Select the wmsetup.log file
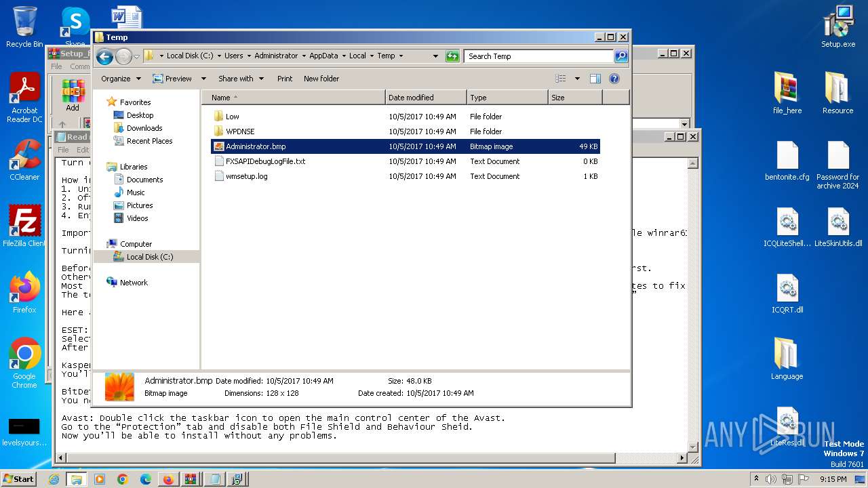868x488 pixels. pos(406,176)
